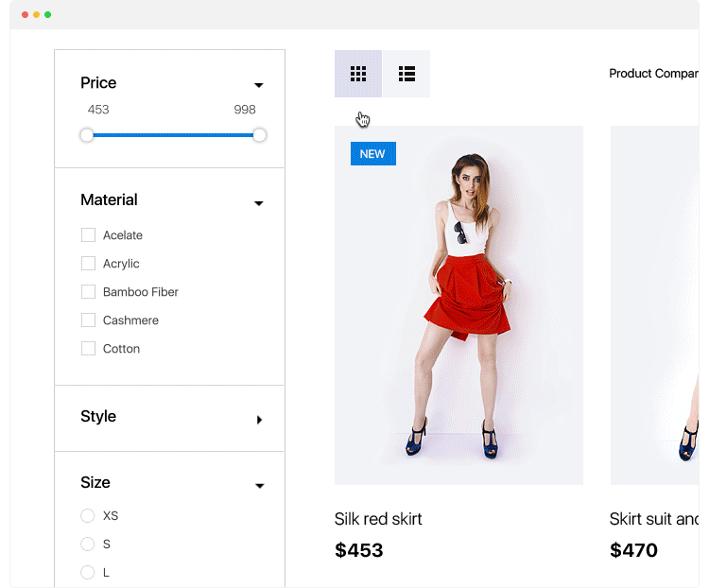Select the L size radio button
The height and width of the screenshot is (588, 709).
coord(87,572)
